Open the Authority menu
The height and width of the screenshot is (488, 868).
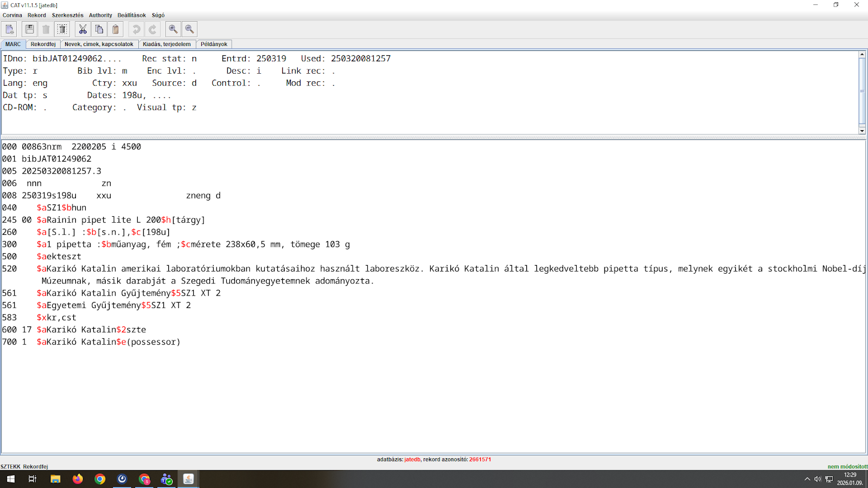coord(100,15)
